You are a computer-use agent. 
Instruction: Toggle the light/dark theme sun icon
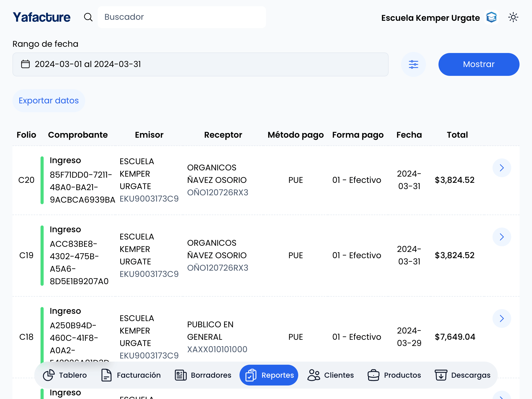point(513,17)
